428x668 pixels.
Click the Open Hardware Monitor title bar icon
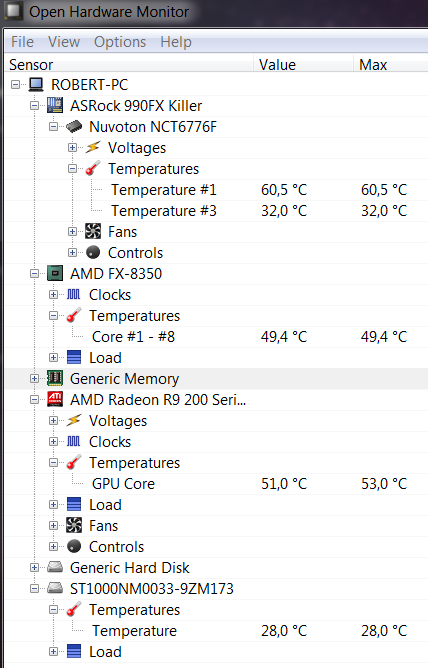(x=14, y=11)
